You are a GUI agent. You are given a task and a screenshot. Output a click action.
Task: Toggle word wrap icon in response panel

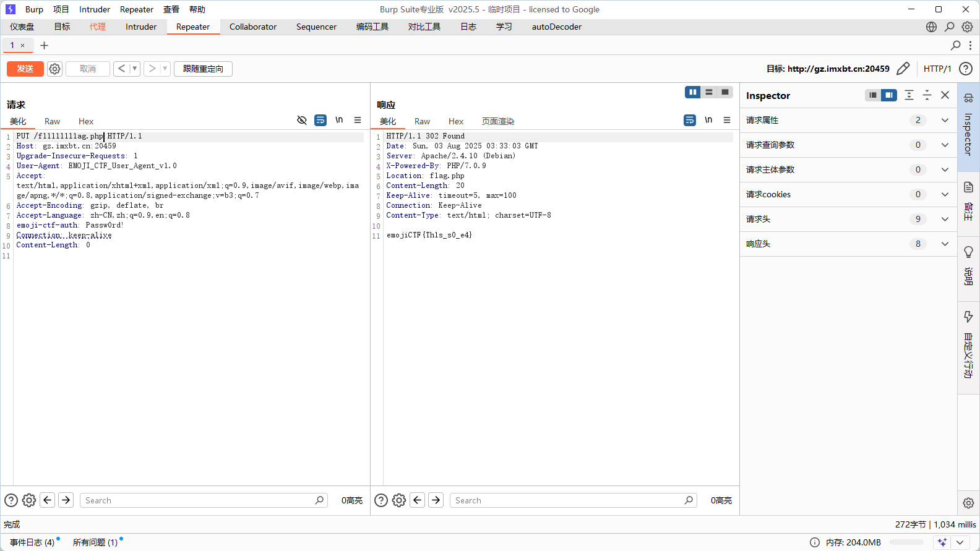pos(690,120)
